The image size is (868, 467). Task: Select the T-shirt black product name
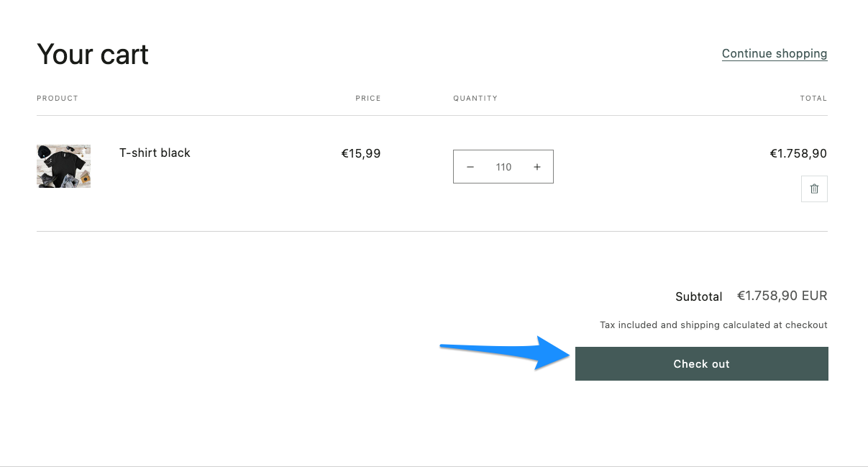pyautogui.click(x=155, y=153)
